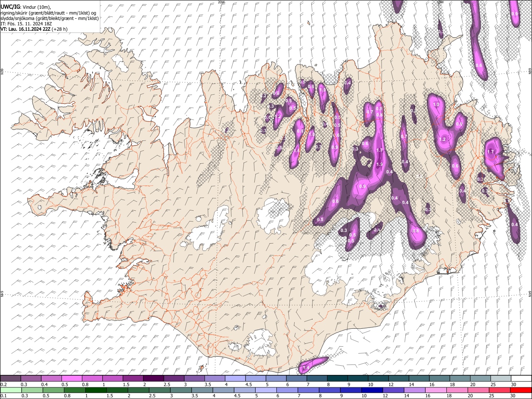Image resolution: width=532 pixels, height=399 pixels.
Task: Click the 'UWC/IG: Vindur (10m)' title line
Action: [x=26, y=7]
